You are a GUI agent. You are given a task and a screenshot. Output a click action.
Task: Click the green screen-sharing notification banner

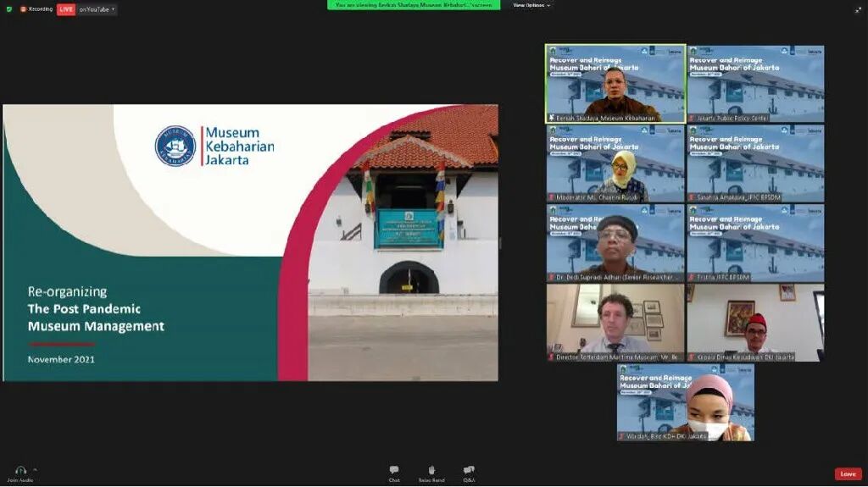coord(414,5)
